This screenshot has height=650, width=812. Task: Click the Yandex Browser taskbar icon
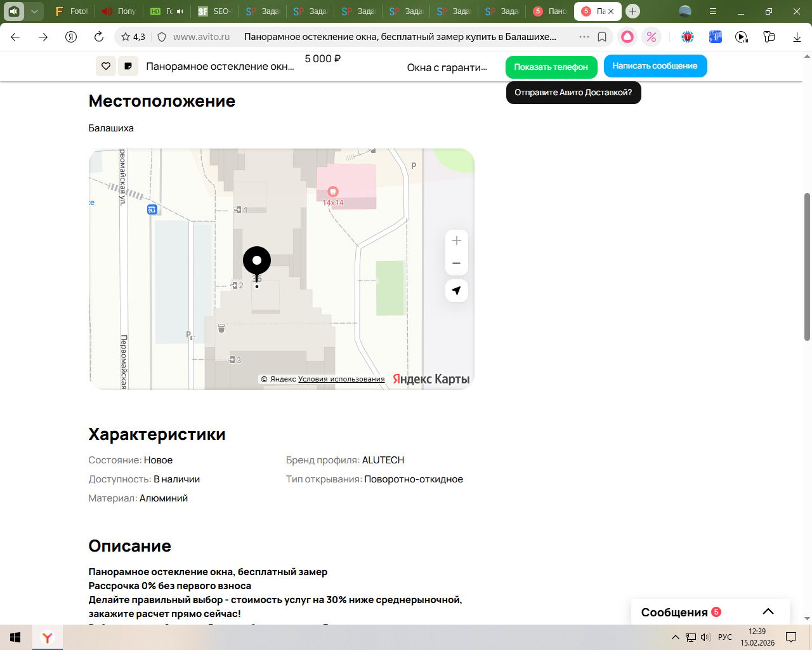pos(48,637)
